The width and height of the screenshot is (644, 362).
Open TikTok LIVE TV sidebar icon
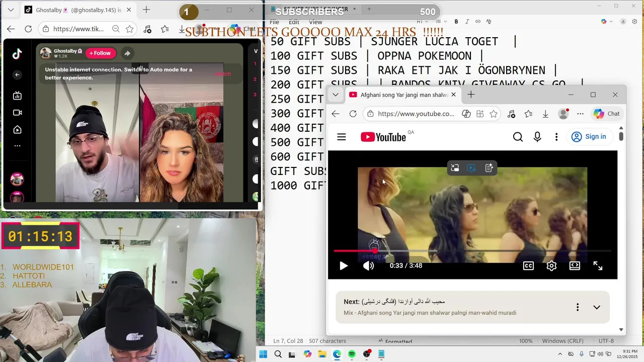click(x=17, y=96)
